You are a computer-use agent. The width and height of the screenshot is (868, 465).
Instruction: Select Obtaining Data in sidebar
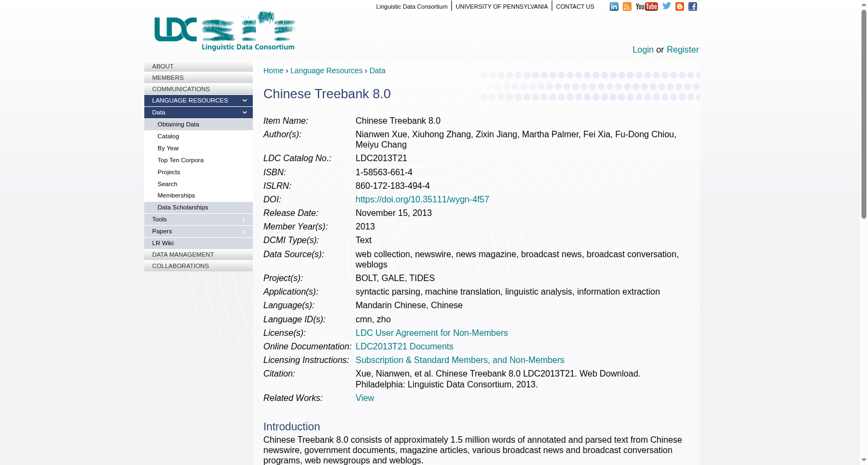point(199,124)
